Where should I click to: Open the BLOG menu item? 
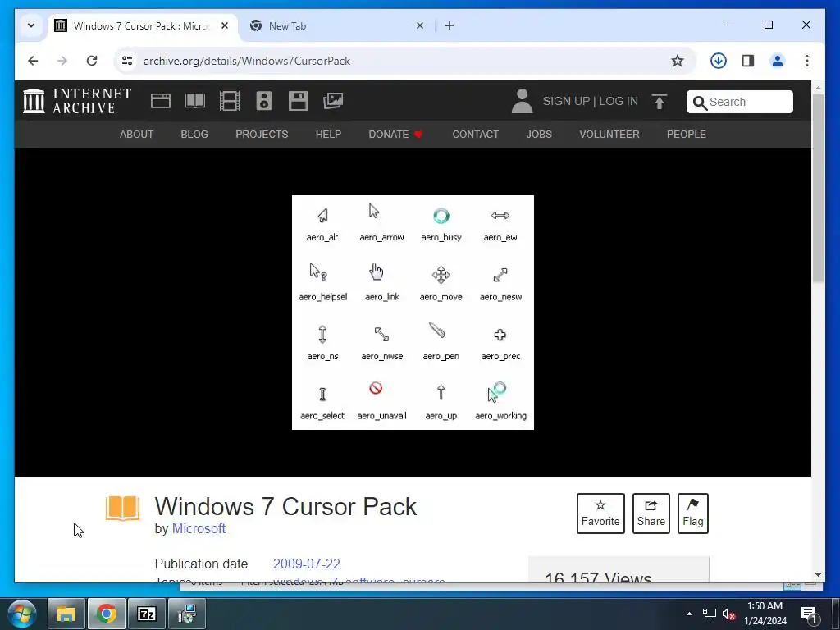(194, 134)
